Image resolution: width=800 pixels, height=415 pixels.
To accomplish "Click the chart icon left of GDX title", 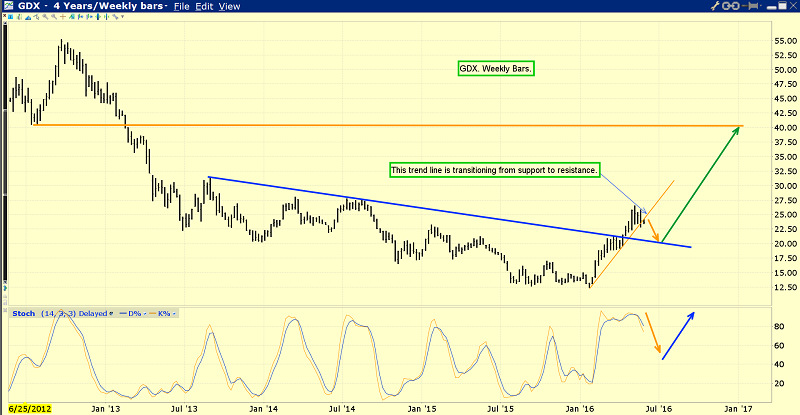I will [x=7, y=6].
